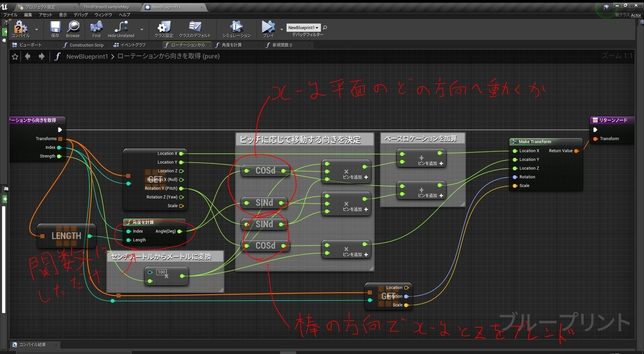Screen dimensions: 644x354
Task: Select the COSd node below the second SINd
Action: point(265,246)
